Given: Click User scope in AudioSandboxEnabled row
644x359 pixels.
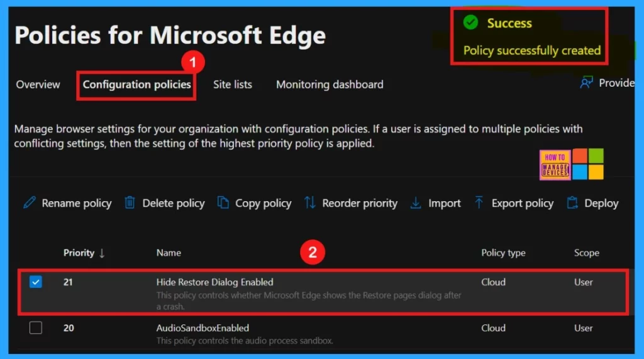Looking at the screenshot, I should pos(583,328).
